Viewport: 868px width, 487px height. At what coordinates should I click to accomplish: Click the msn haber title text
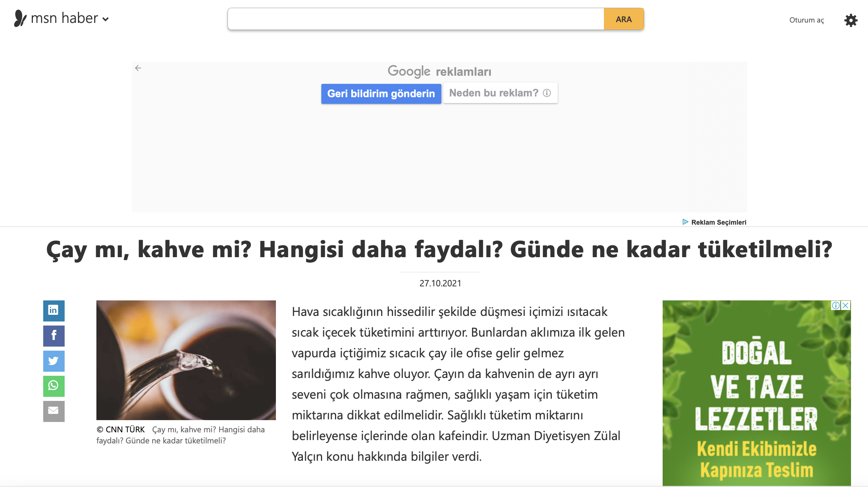[64, 18]
